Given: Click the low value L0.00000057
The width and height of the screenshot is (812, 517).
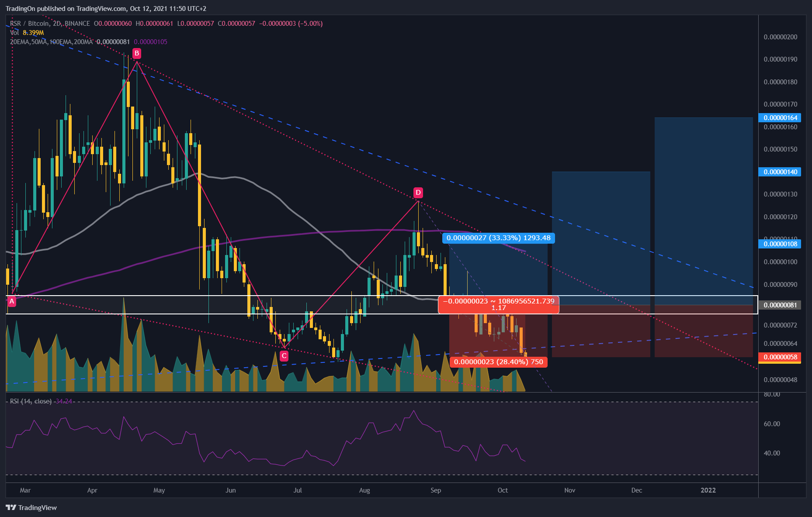Looking at the screenshot, I should click(x=195, y=24).
